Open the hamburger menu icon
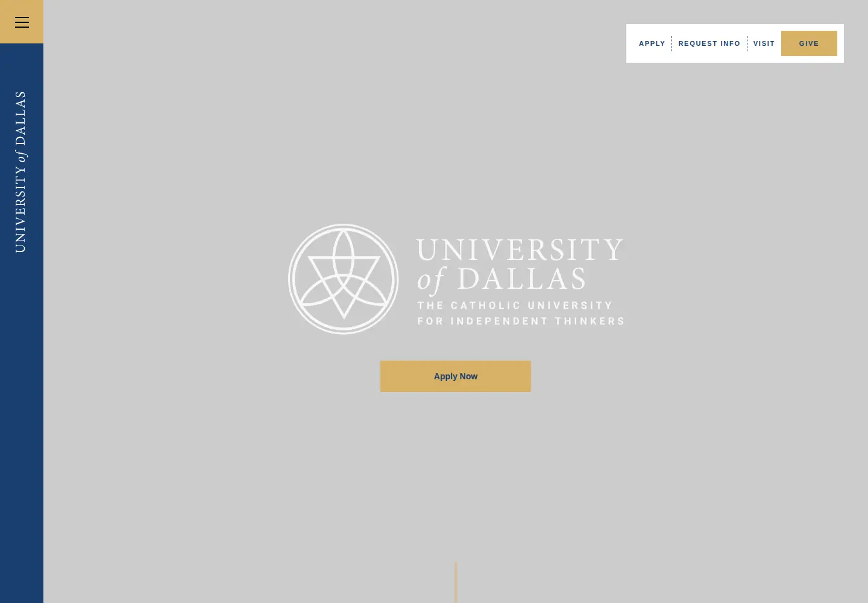The height and width of the screenshot is (603, 868). (x=22, y=22)
